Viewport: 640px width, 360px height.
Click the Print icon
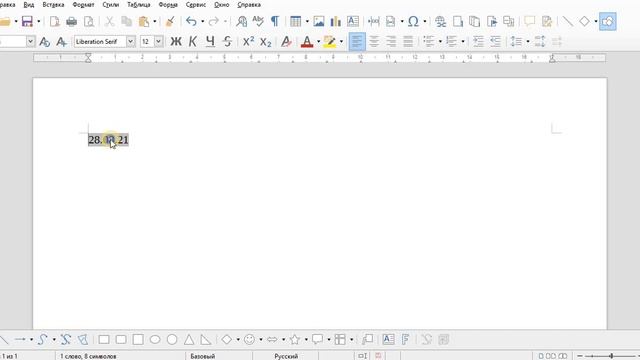click(x=71, y=21)
